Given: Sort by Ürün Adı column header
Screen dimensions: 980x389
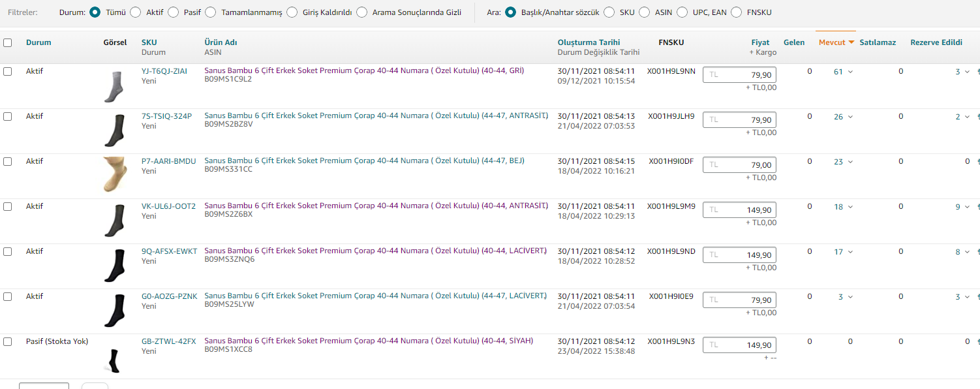Looking at the screenshot, I should click(x=221, y=42).
